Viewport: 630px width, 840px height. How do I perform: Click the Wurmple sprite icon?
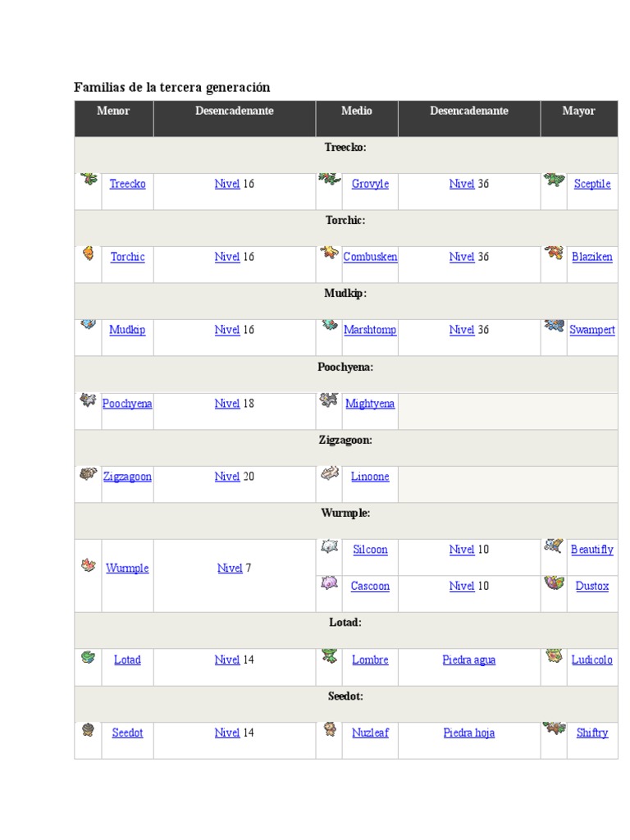click(x=89, y=565)
